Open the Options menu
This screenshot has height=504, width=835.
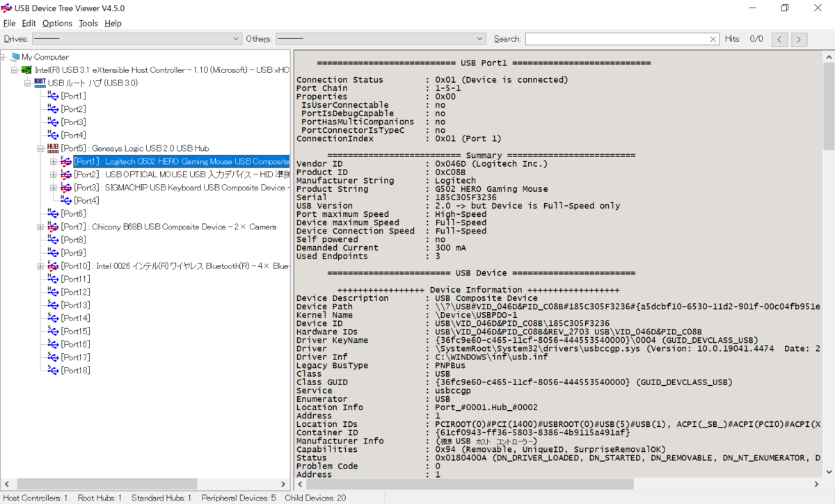pyautogui.click(x=57, y=23)
